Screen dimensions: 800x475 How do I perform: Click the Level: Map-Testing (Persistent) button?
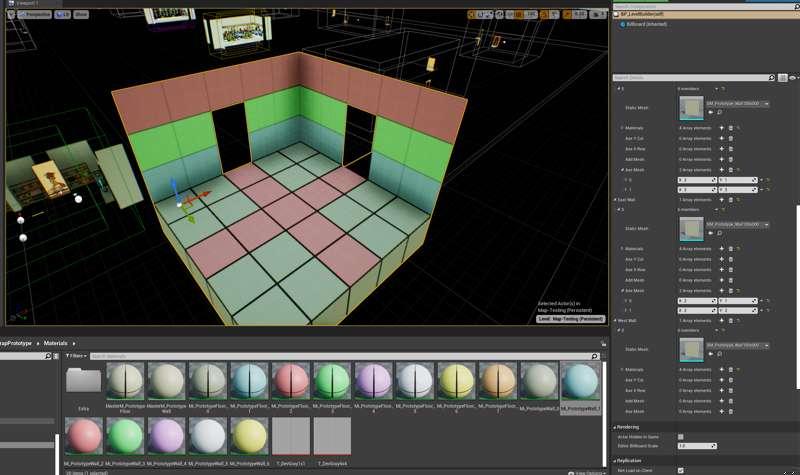coord(570,319)
